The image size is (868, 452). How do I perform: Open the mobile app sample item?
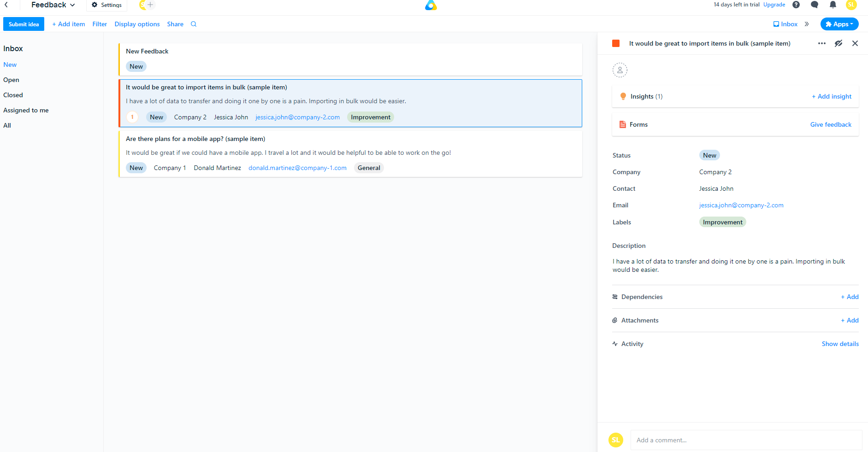(x=350, y=154)
